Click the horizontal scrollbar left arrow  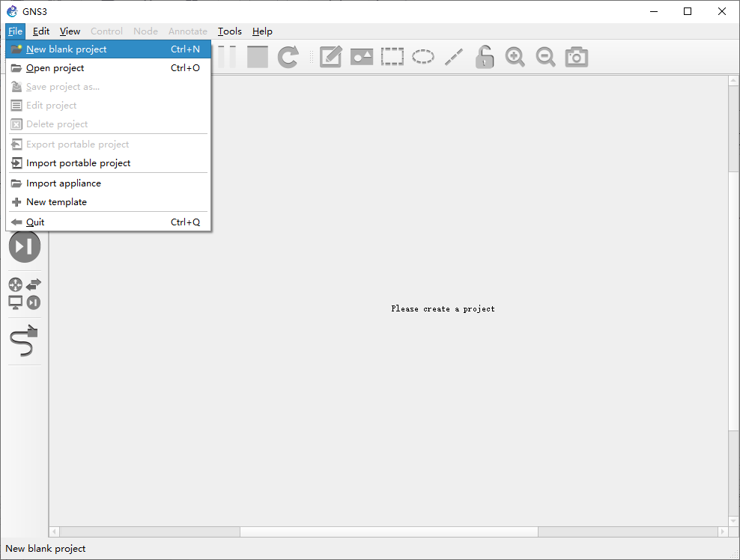click(54, 532)
